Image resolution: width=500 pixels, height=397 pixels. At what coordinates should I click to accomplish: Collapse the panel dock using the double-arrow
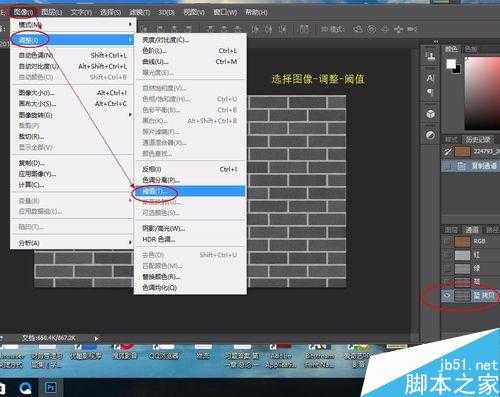tap(436, 42)
